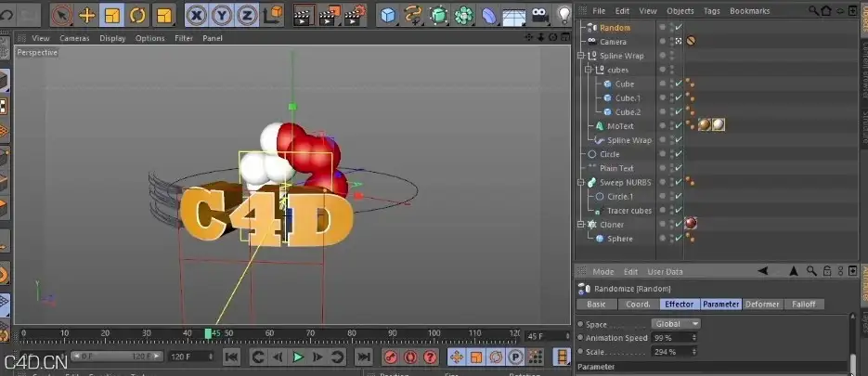
Task: Toggle the Z axis lock
Action: point(247,15)
